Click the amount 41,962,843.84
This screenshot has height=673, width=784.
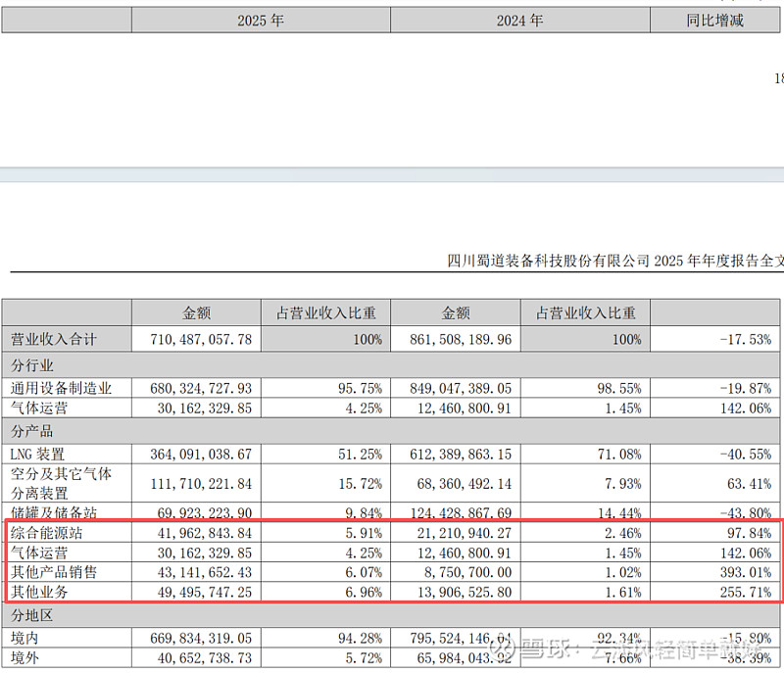pyautogui.click(x=205, y=533)
